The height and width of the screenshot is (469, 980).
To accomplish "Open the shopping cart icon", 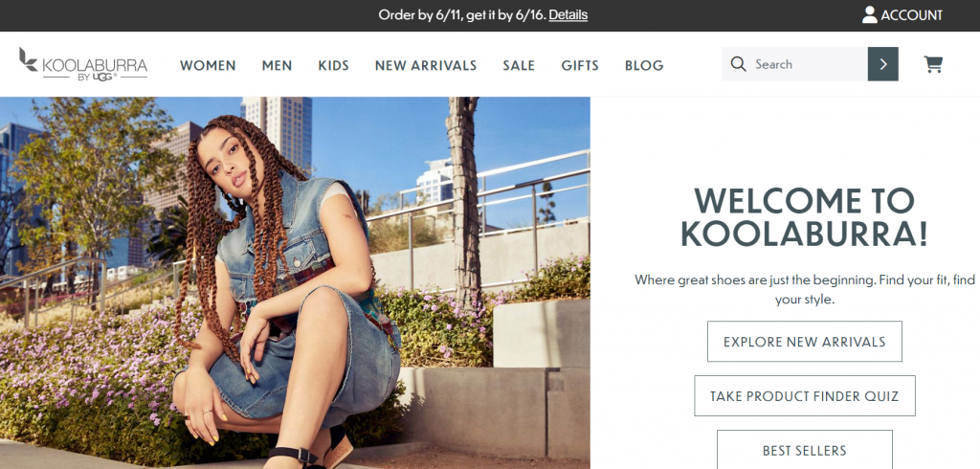I will click(x=933, y=64).
